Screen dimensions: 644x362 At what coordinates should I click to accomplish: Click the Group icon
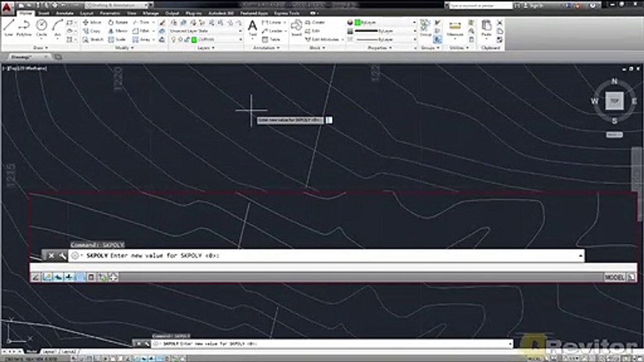click(x=425, y=28)
